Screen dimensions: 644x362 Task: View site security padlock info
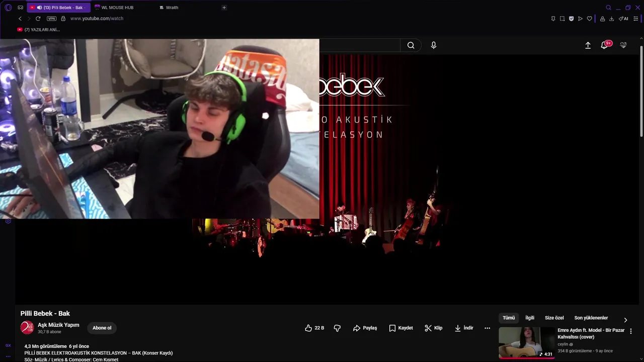(63, 19)
